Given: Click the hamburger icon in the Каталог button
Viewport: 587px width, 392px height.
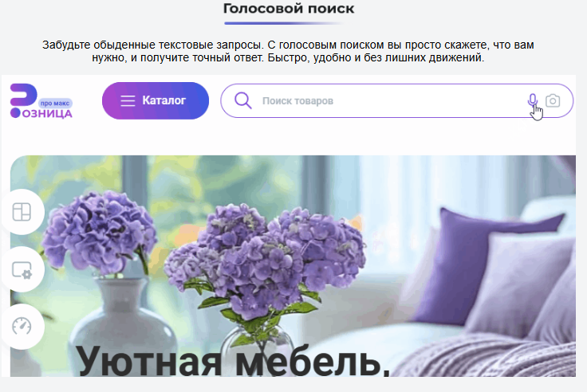Looking at the screenshot, I should 128,100.
